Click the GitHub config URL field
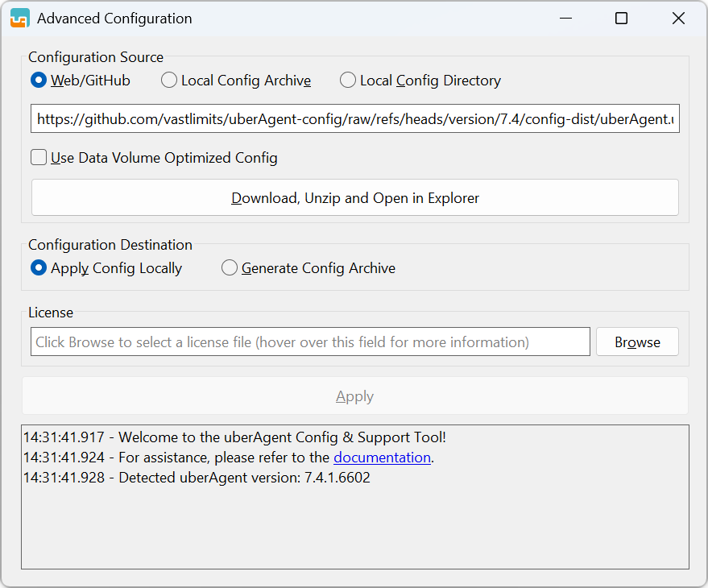708x588 pixels. [354, 118]
